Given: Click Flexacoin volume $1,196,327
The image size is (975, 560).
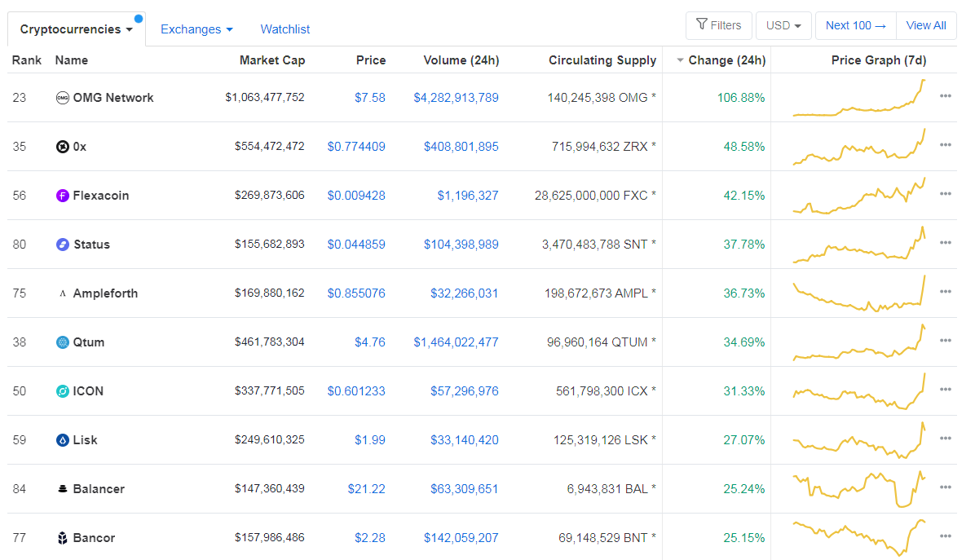Looking at the screenshot, I should pyautogui.click(x=468, y=196).
